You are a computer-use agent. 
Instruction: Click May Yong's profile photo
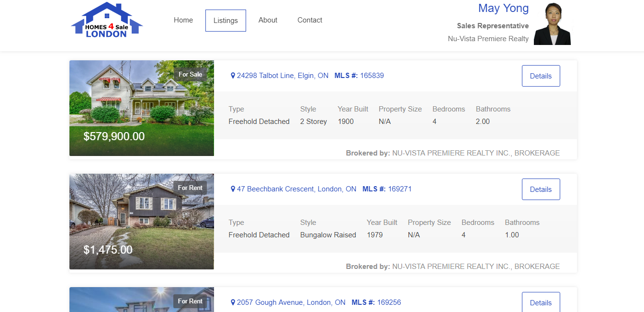553,23
